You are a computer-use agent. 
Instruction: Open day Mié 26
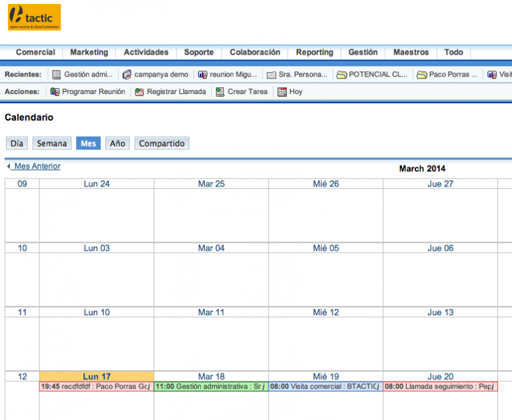(x=326, y=184)
